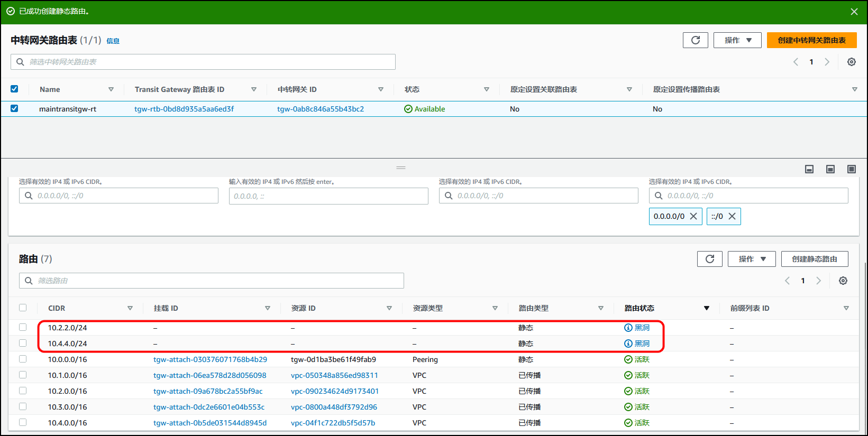Click 创建静态路由 button
Image resolution: width=868 pixels, height=436 pixels.
[x=815, y=259]
